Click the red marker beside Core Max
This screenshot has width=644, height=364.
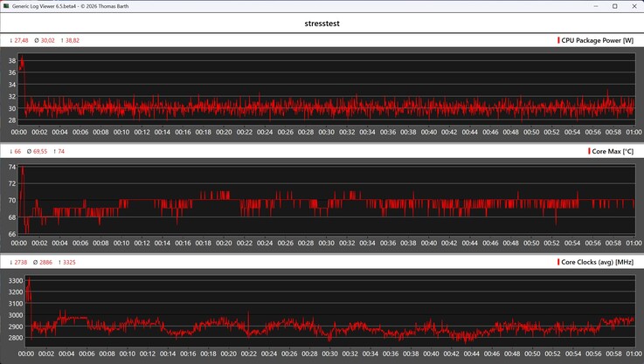[589, 151]
